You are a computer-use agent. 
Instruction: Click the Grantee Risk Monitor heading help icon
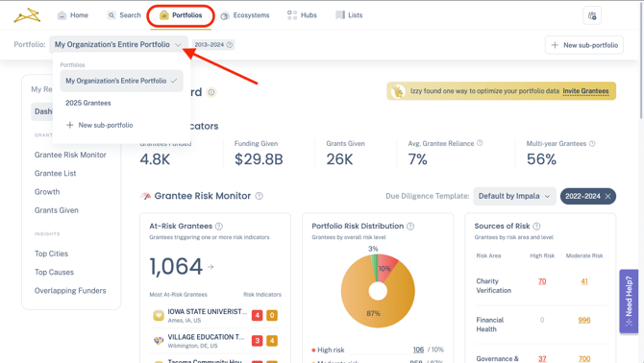click(260, 196)
